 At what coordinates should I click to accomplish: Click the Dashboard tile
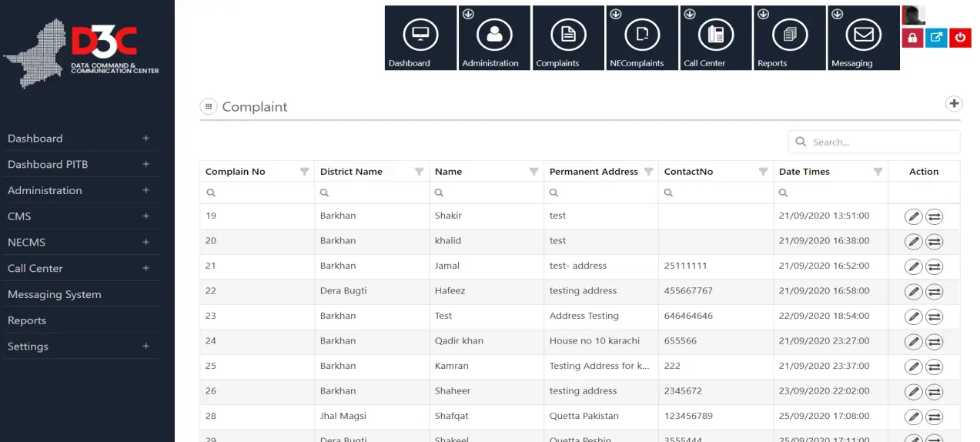[420, 38]
